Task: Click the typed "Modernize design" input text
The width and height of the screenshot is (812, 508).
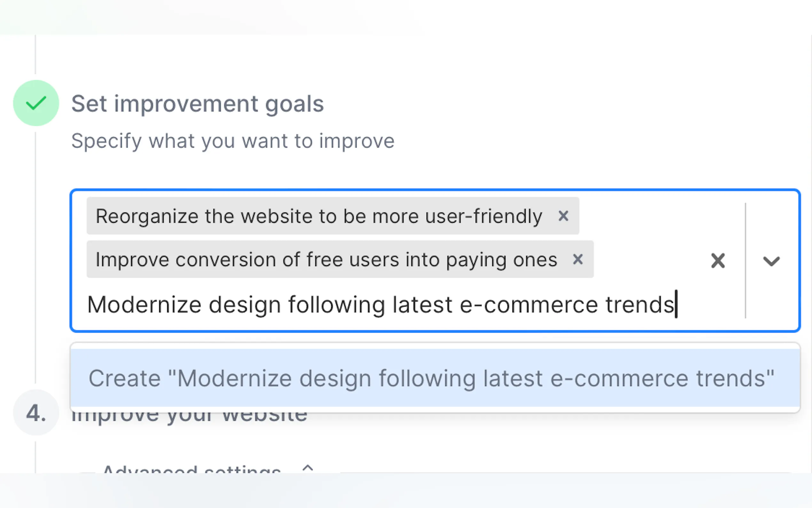Action: tap(380, 305)
